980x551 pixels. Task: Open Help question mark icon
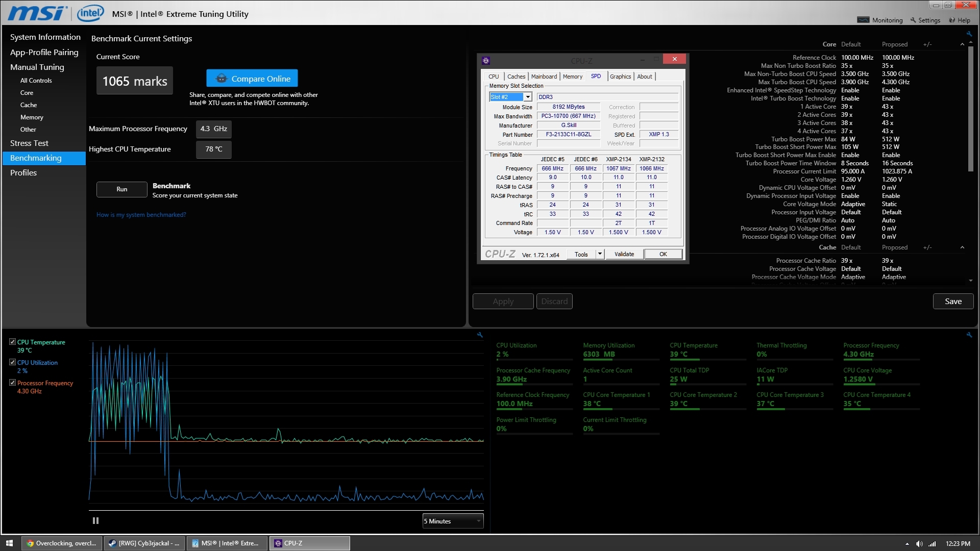click(952, 20)
